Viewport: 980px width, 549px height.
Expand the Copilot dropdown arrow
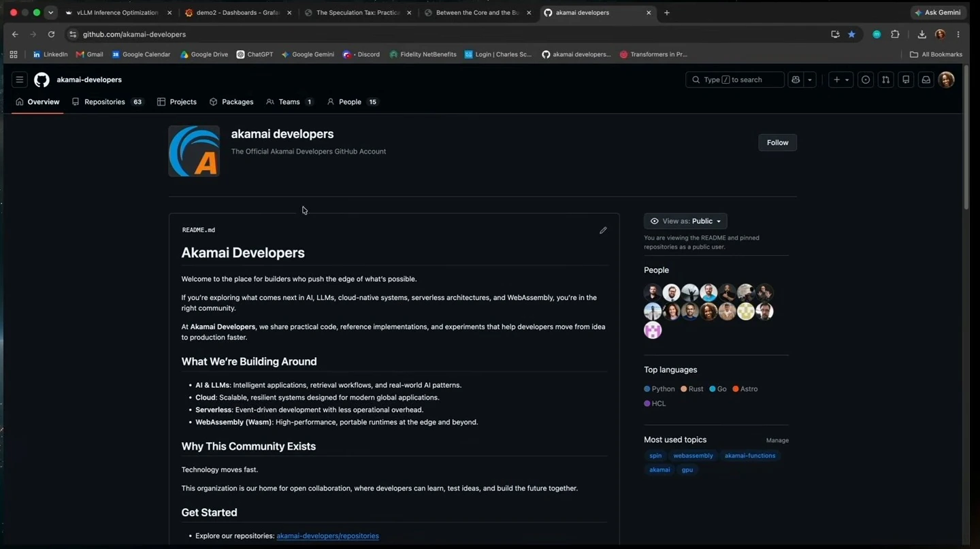click(x=810, y=80)
